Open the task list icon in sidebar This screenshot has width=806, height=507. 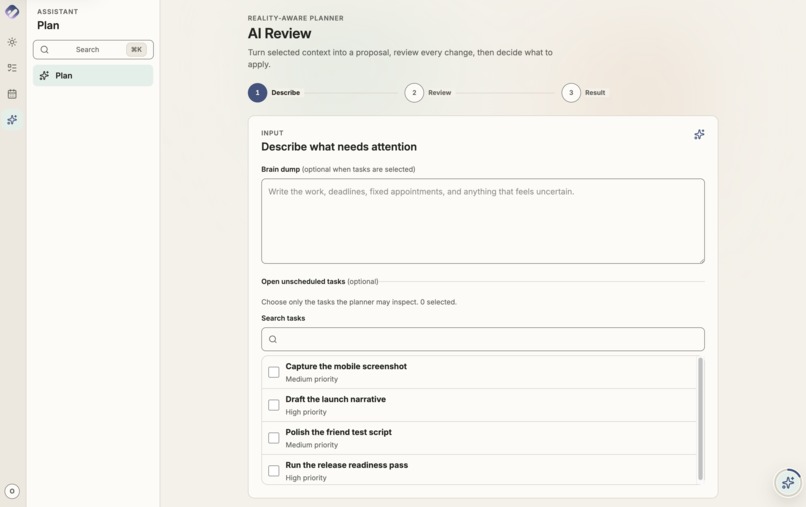coord(12,68)
